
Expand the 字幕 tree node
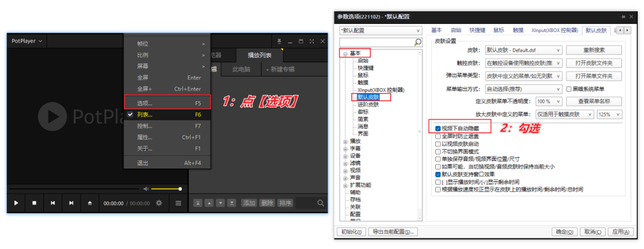tap(345, 149)
